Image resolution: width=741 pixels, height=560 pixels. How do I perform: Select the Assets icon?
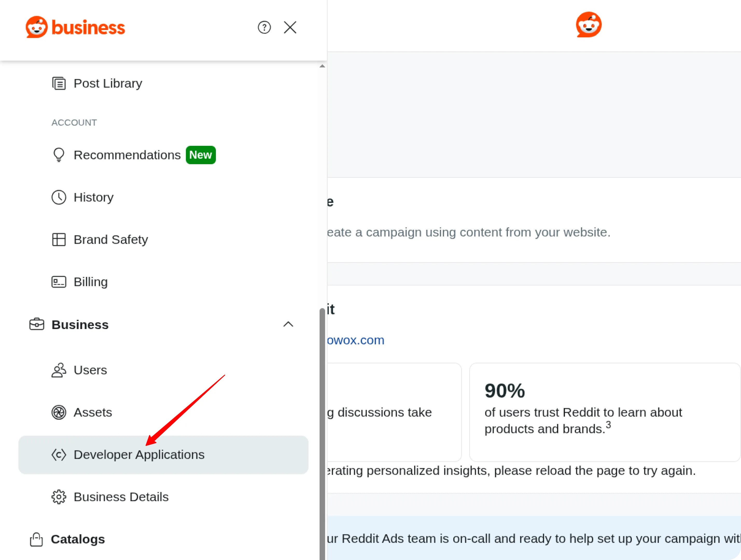tap(59, 412)
